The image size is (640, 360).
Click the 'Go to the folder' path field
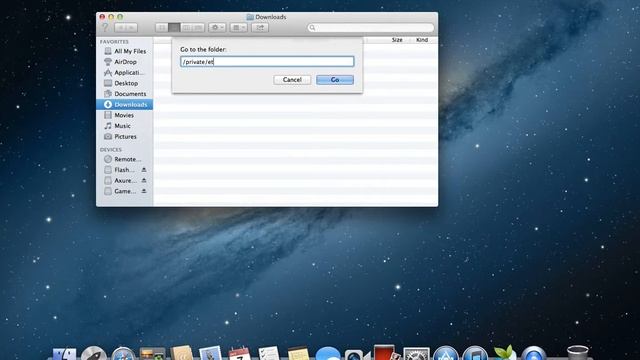coord(267,62)
